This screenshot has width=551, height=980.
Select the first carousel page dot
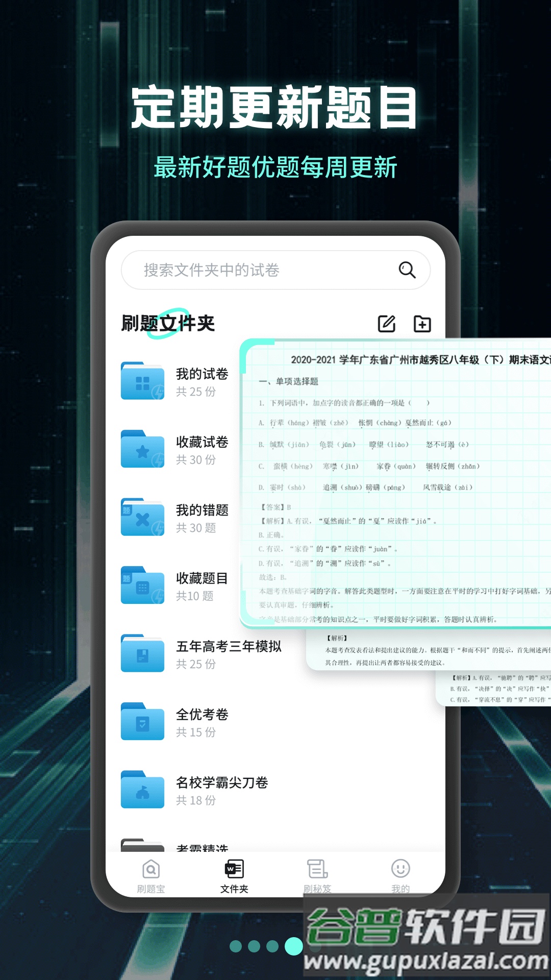236,946
